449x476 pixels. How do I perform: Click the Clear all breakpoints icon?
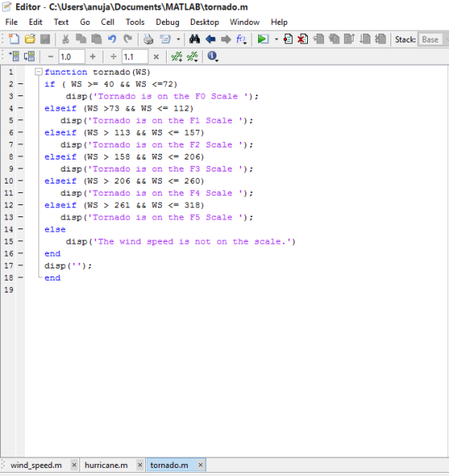302,39
